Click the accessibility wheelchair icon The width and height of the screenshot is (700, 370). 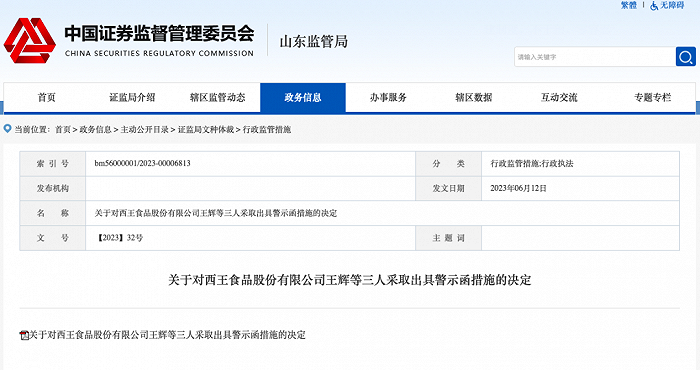click(654, 5)
